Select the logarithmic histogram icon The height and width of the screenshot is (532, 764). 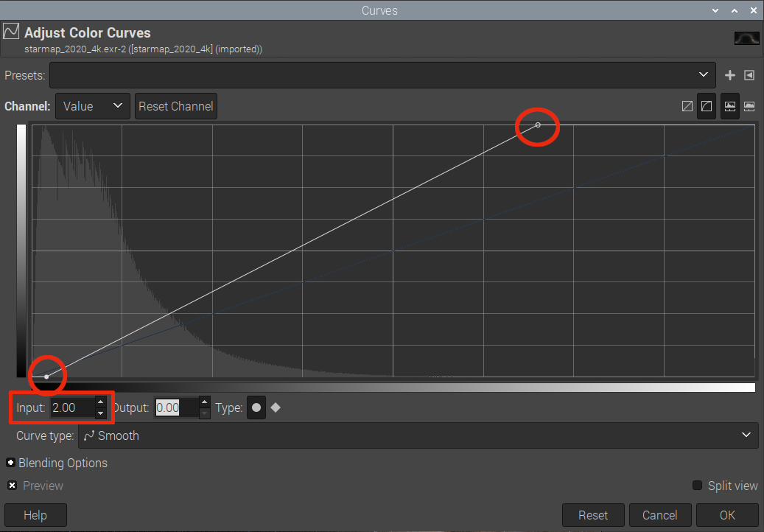point(749,106)
